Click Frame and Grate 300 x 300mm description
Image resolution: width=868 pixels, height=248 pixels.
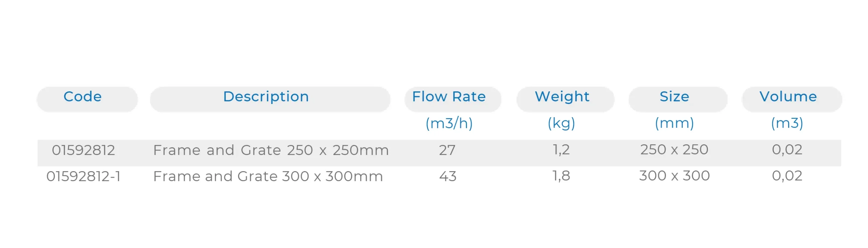268,176
